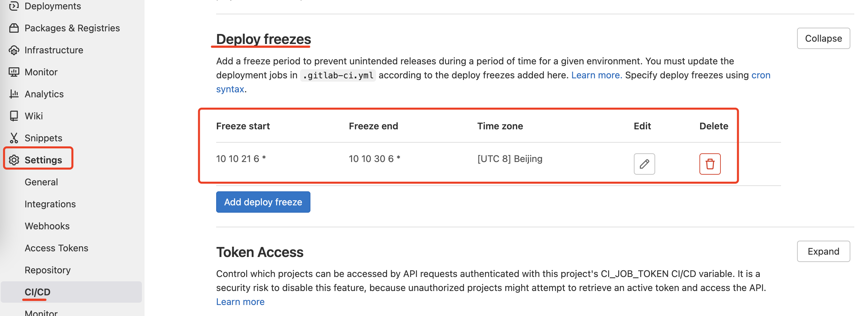Click the Infrastructure cloud gear icon
Screen dimensions: 868x316
tap(14, 50)
